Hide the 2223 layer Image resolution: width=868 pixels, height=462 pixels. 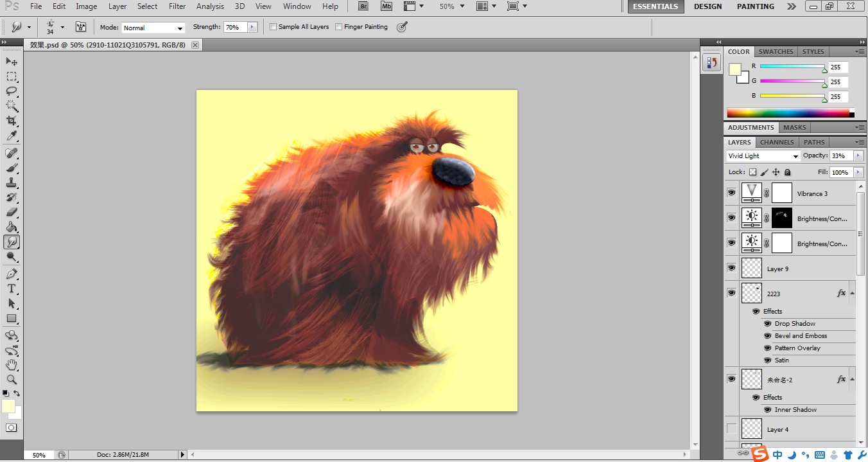click(731, 293)
